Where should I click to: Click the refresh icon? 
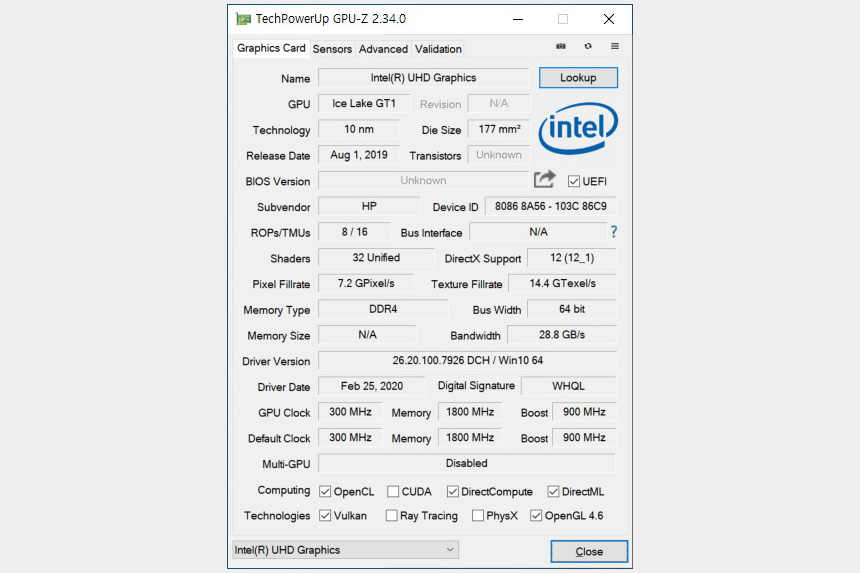[x=588, y=46]
